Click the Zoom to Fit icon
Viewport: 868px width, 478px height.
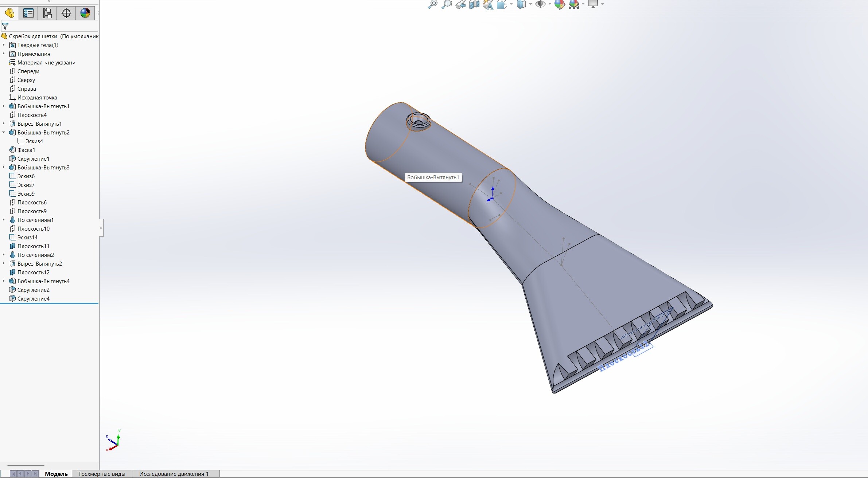pyautogui.click(x=432, y=4)
